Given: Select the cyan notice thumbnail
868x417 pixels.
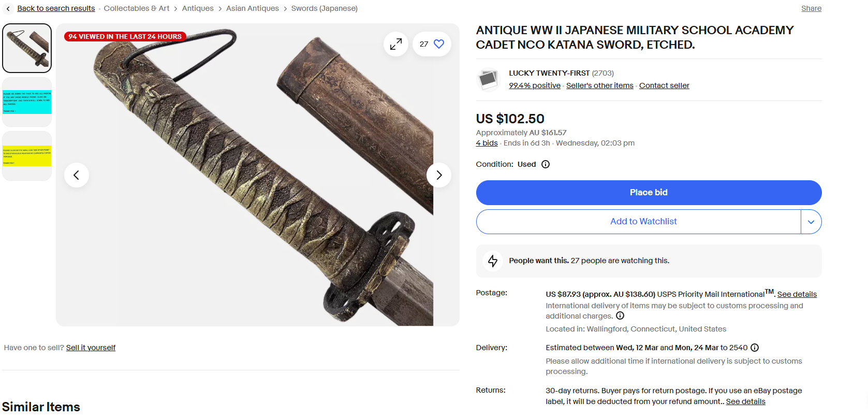Looking at the screenshot, I should (27, 102).
